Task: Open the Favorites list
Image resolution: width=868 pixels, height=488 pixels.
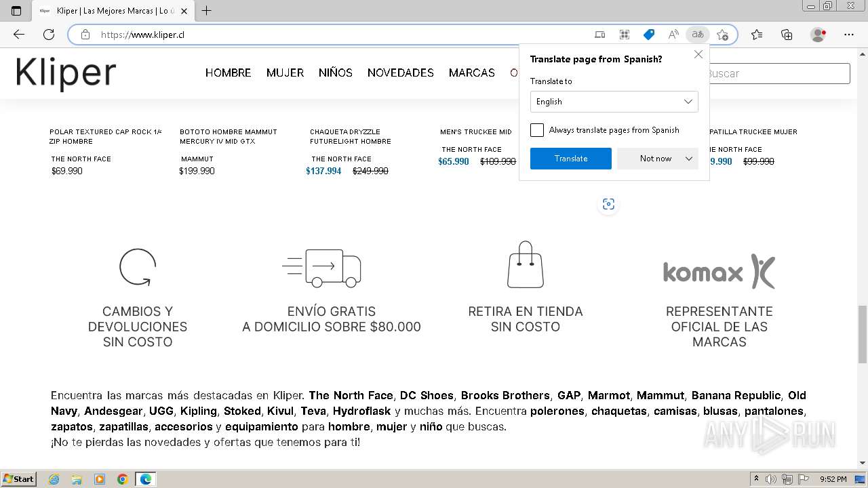Action: click(757, 35)
